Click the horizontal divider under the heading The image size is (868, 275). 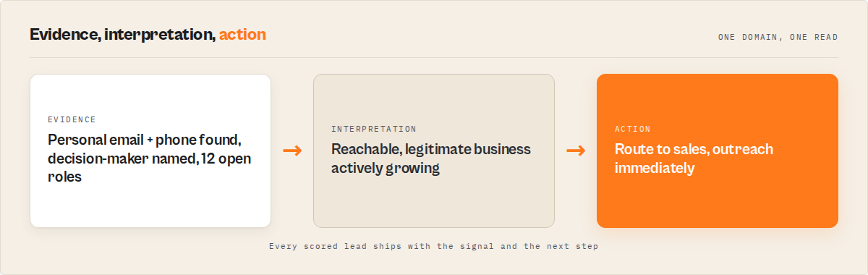click(x=434, y=57)
